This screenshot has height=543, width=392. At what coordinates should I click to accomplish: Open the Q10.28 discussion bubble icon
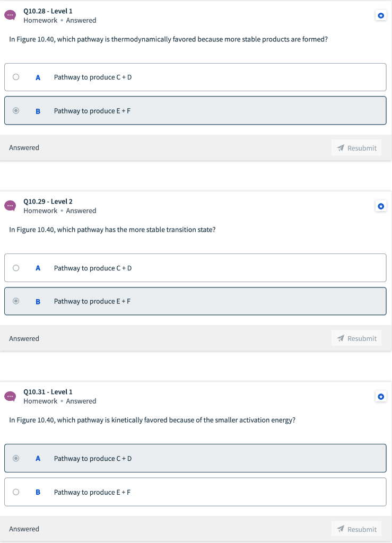[10, 15]
